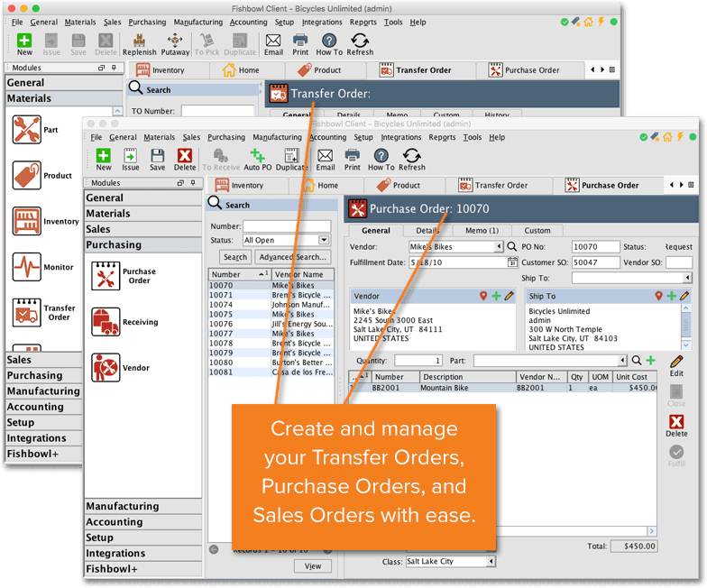Open the Ship To dropdown arrow
This screenshot has height=588, width=707.
click(x=687, y=278)
